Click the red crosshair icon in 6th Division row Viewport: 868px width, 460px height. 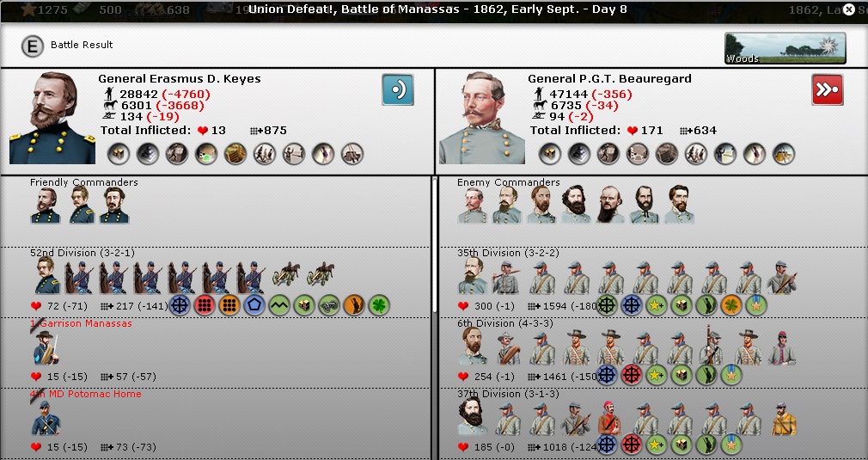[631, 375]
